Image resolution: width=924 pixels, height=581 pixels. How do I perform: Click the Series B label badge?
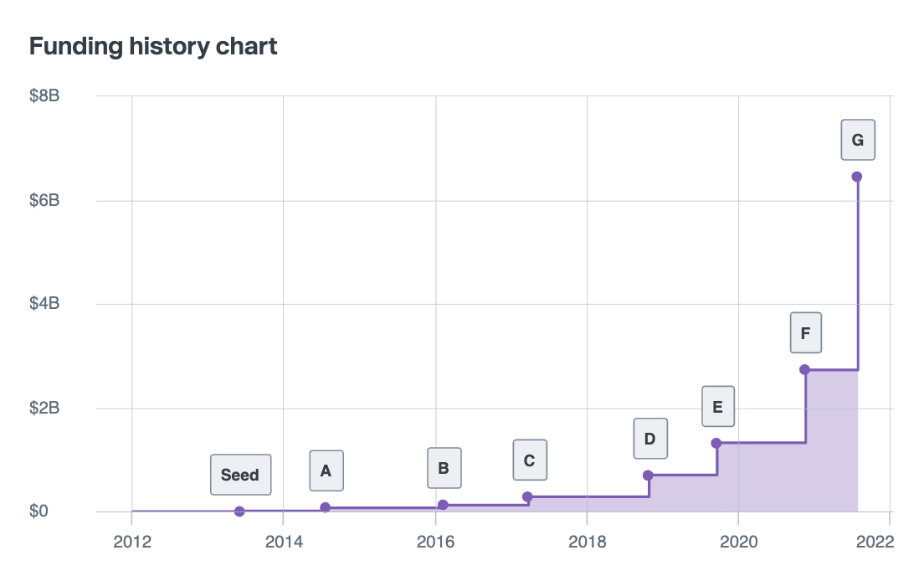pos(444,468)
